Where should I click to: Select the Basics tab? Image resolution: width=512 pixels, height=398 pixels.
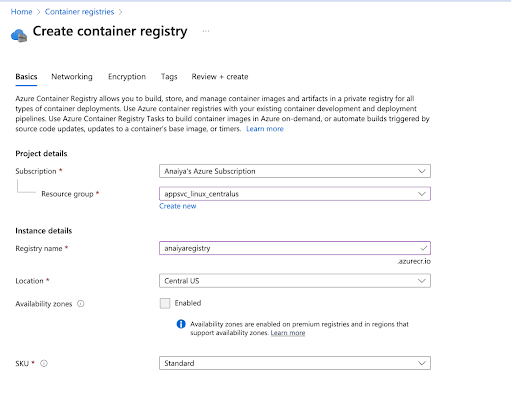[x=26, y=77]
